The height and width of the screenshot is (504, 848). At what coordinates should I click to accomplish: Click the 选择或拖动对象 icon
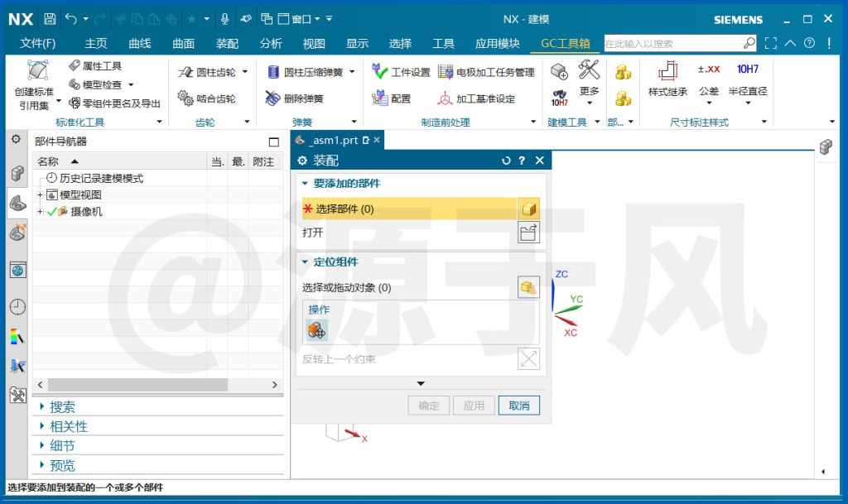click(x=528, y=287)
